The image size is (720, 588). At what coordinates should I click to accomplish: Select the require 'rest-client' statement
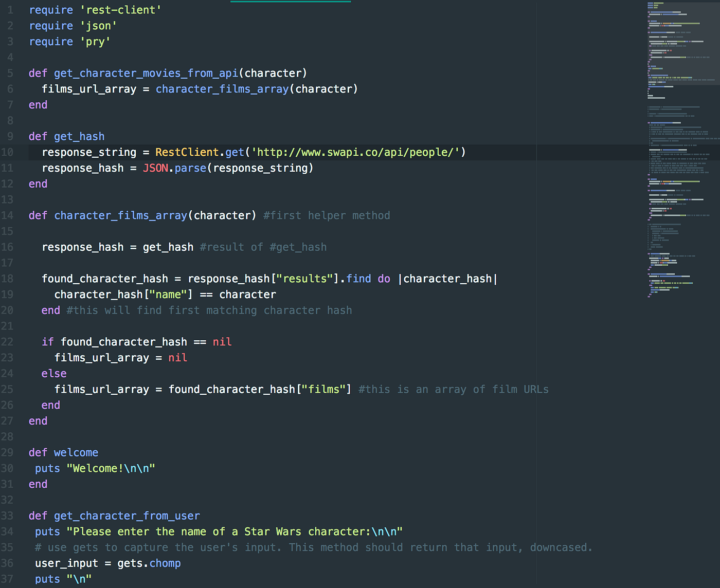click(x=95, y=9)
